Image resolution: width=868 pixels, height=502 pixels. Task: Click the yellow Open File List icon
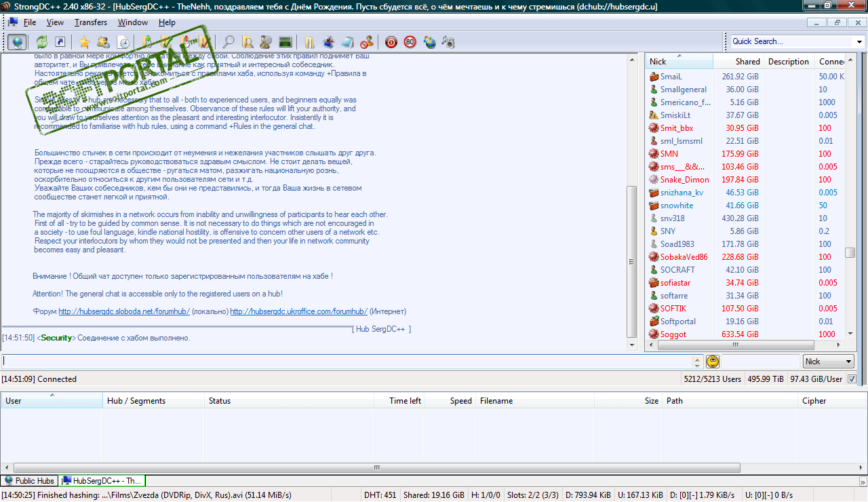point(309,42)
